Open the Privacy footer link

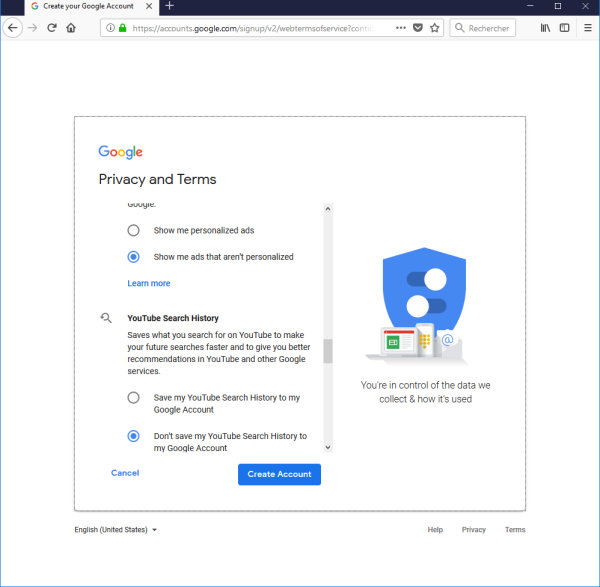click(x=474, y=530)
